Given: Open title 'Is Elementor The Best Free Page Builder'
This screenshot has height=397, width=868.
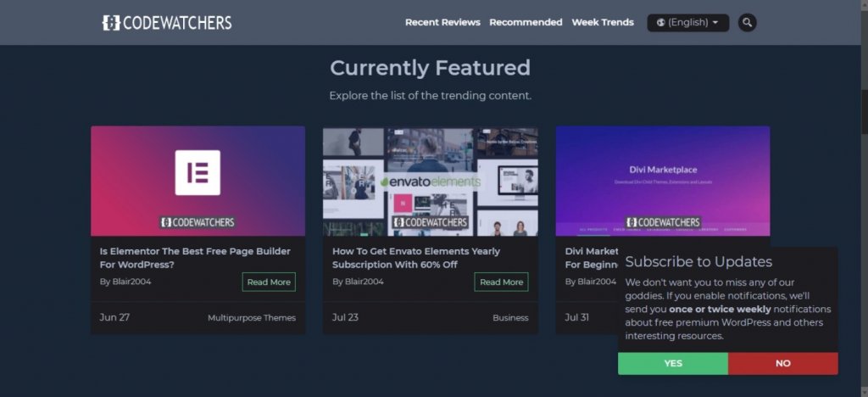Looking at the screenshot, I should click(195, 258).
